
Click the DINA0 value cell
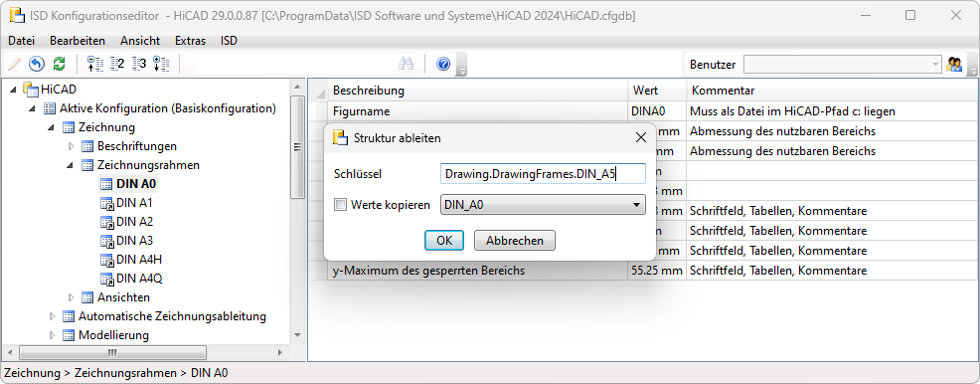pyautogui.click(x=657, y=112)
